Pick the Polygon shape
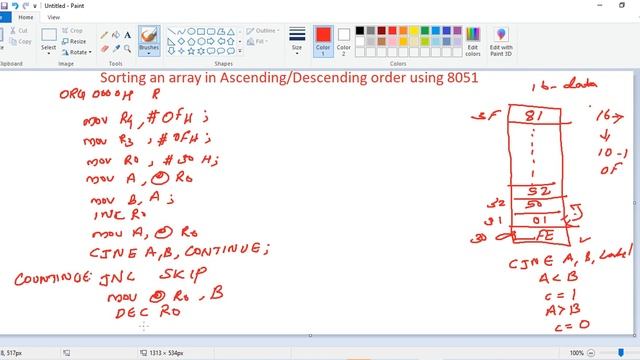This screenshot has height=360, width=640. pos(221,32)
